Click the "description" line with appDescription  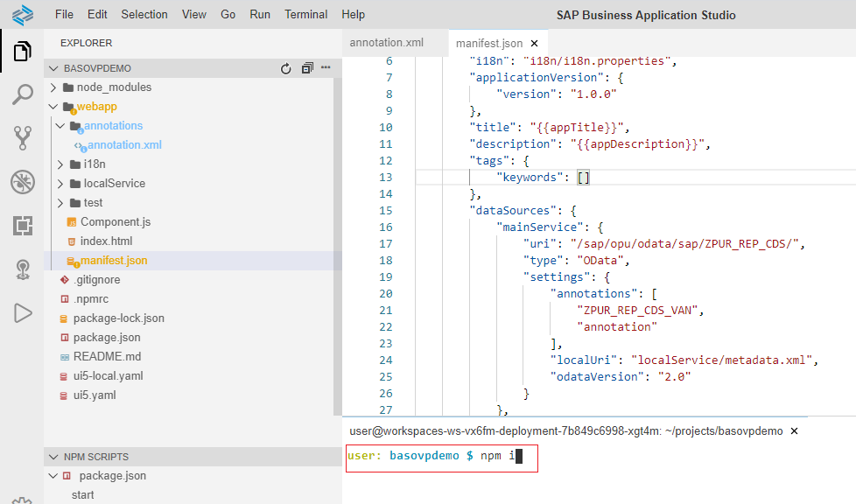tap(590, 144)
